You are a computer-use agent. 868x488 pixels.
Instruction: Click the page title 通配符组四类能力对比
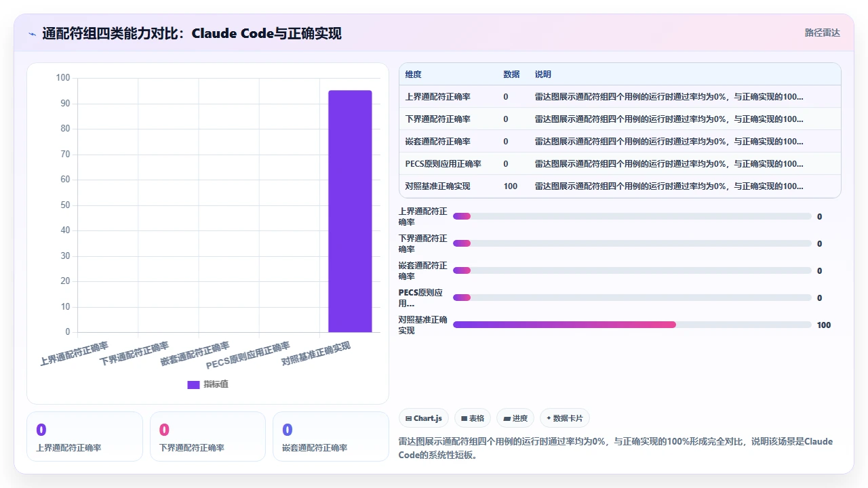click(x=191, y=33)
